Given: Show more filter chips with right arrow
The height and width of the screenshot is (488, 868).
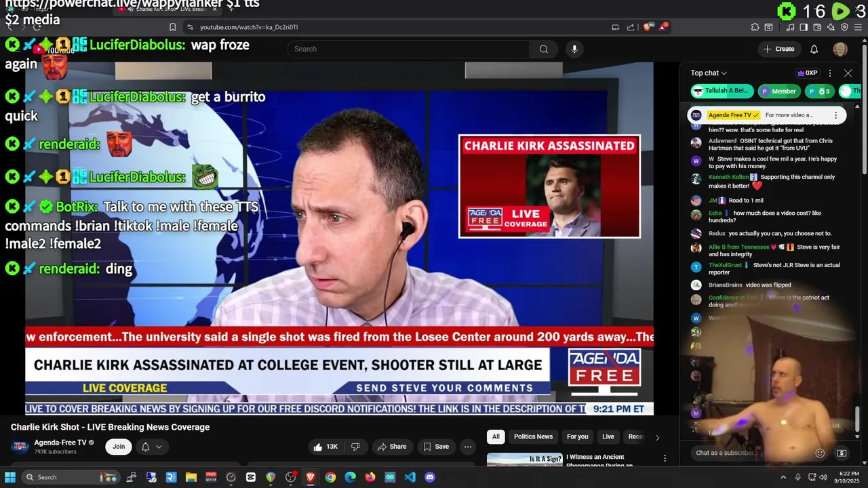Looking at the screenshot, I should 657,437.
